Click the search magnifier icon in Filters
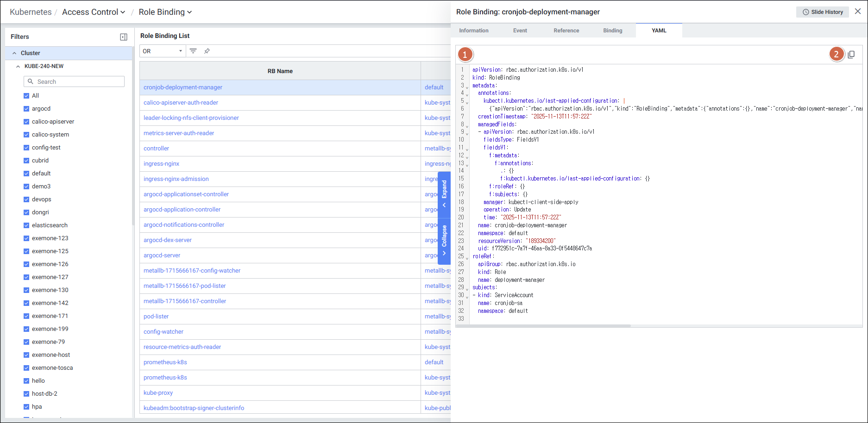The image size is (868, 423). (x=31, y=81)
